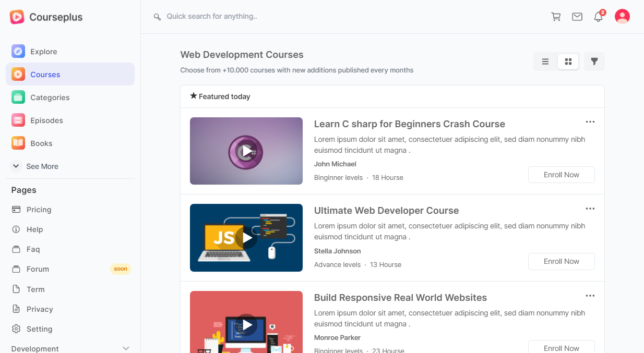The image size is (644, 353).
Task: Enroll in Learn C sharp course
Action: (561, 175)
